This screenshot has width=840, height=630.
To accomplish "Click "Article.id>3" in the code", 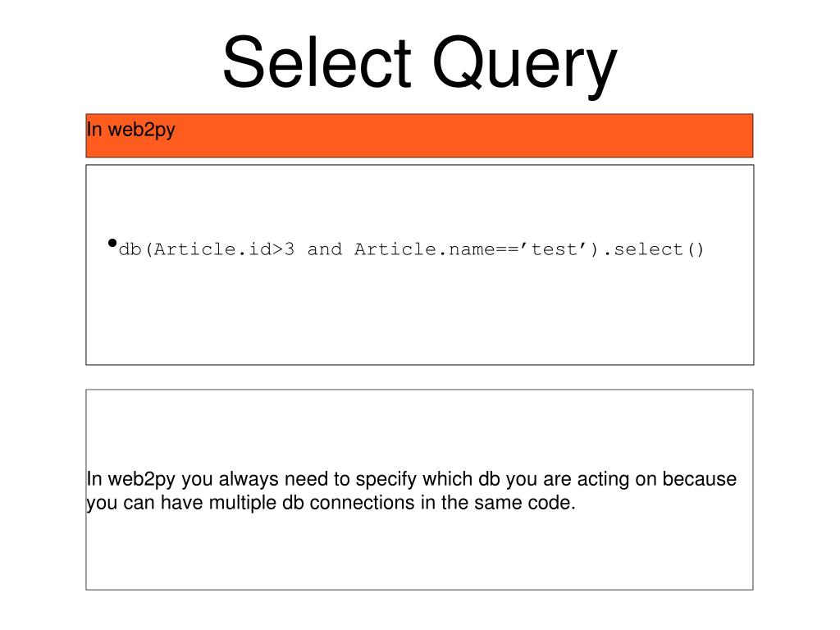I will point(225,249).
